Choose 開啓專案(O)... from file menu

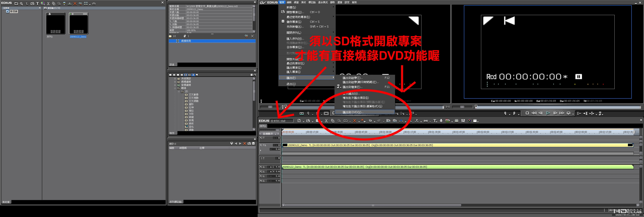(x=307, y=12)
